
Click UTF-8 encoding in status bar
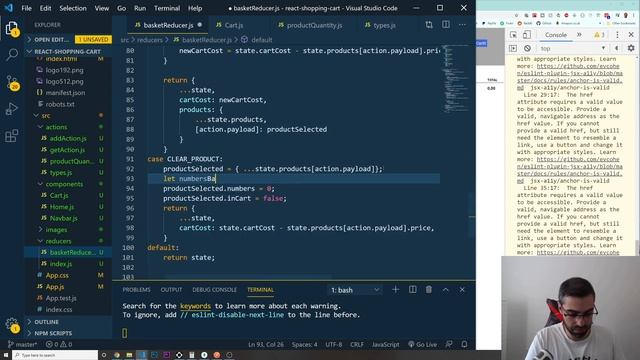coord(333,344)
